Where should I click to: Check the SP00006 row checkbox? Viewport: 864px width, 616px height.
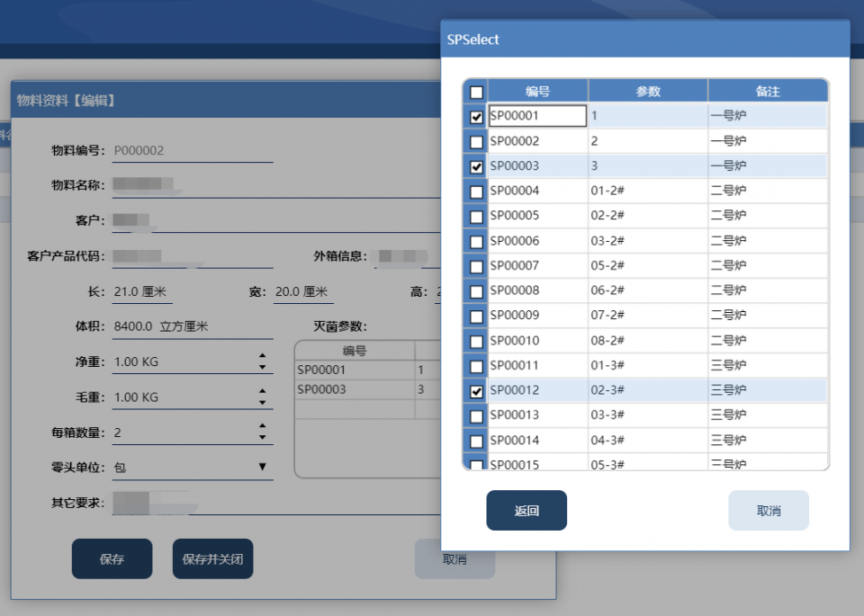(x=477, y=242)
